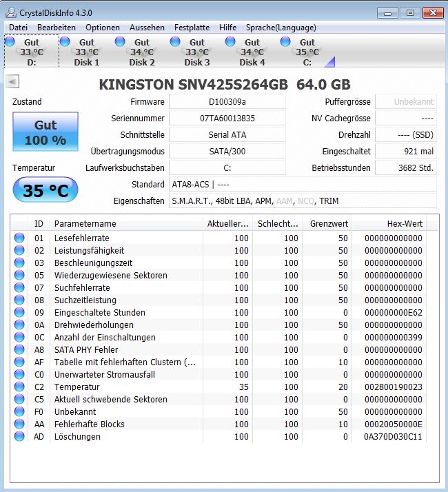The width and height of the screenshot is (448, 492).
Task: Click status orb for Unerwarteter Stromausfall row
Action: point(19,374)
